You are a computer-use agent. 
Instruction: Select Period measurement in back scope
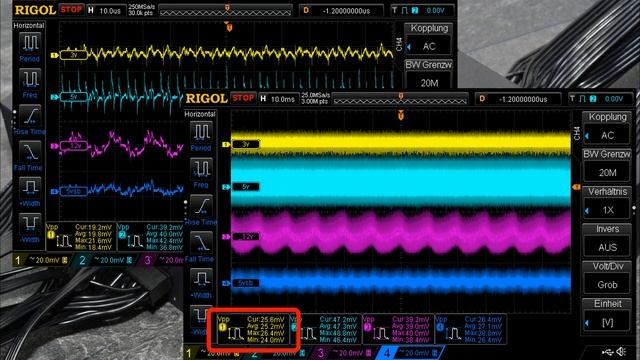click(x=29, y=47)
